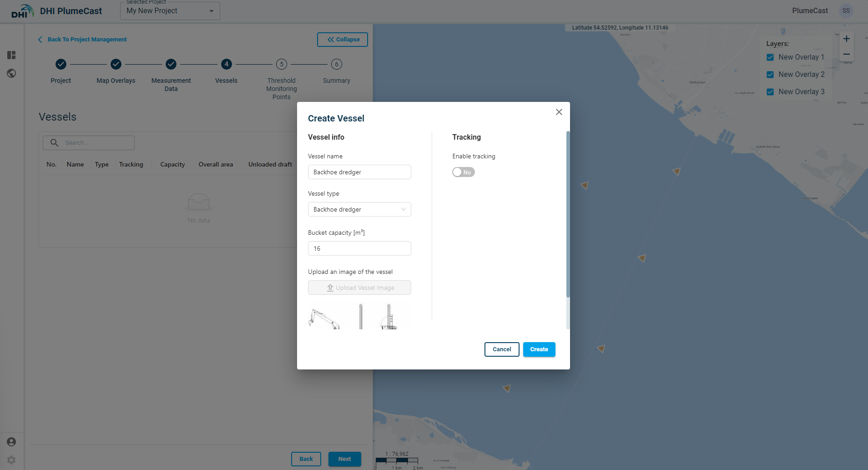Zoom in on the map
Image resolution: width=868 pixels, height=470 pixels.
(846, 39)
